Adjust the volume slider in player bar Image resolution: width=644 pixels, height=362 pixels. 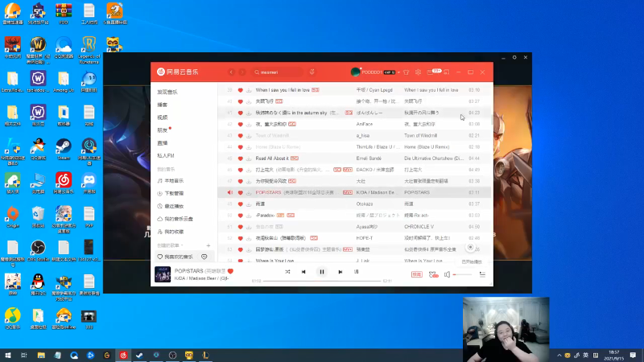click(x=462, y=274)
